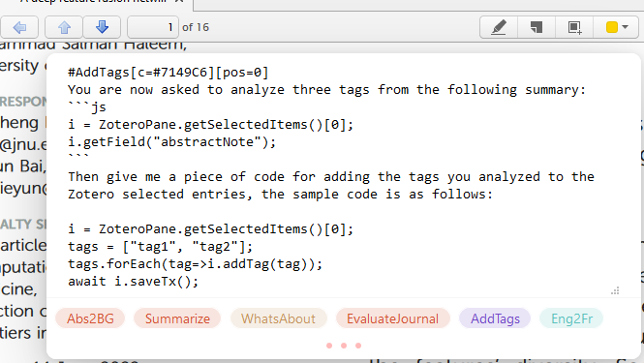Select the area selection tool
The width and height of the screenshot is (644, 363).
click(574, 27)
